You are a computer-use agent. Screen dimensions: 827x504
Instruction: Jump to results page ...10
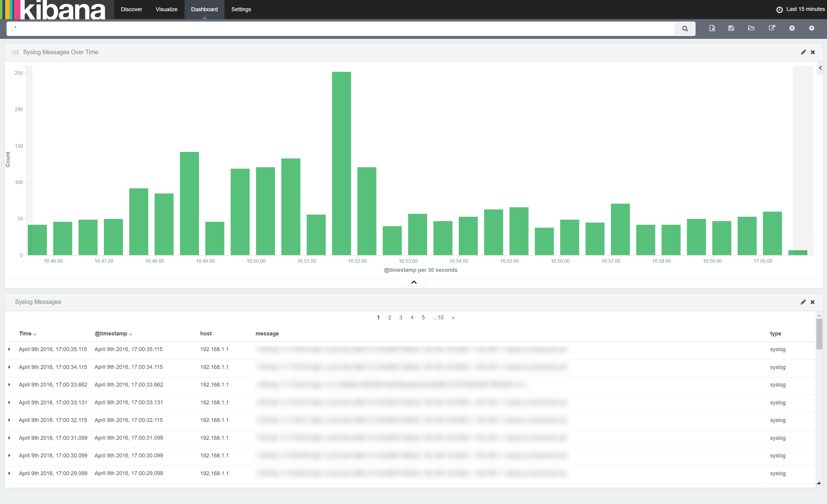(438, 318)
